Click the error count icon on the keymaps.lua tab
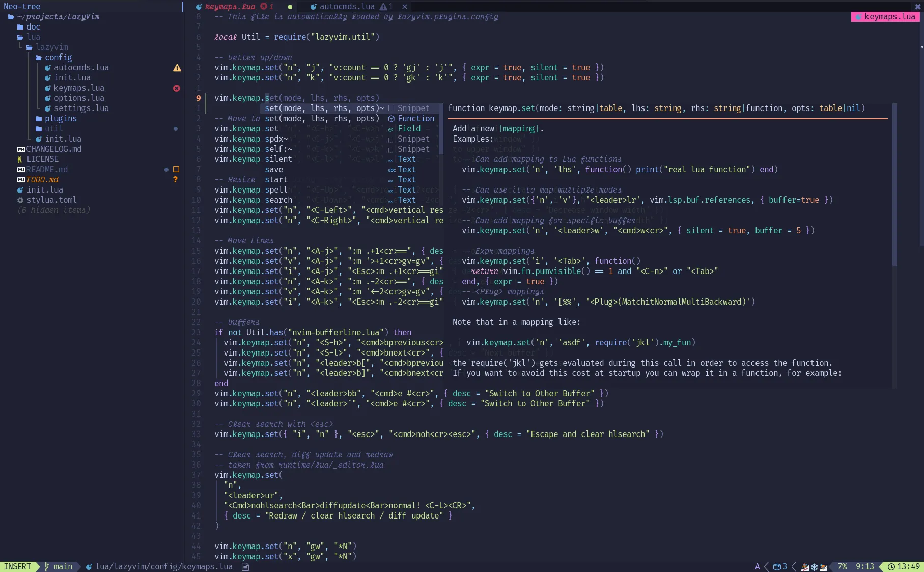This screenshot has width=924, height=572. click(264, 7)
